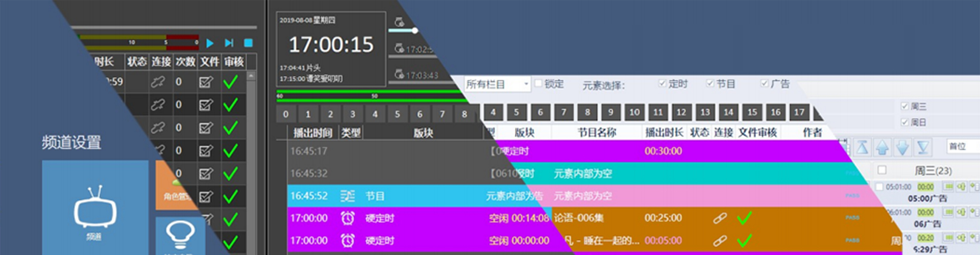Click the move-to-bottom arrow icon
Image resolution: width=980 pixels, height=255 pixels.
(923, 148)
